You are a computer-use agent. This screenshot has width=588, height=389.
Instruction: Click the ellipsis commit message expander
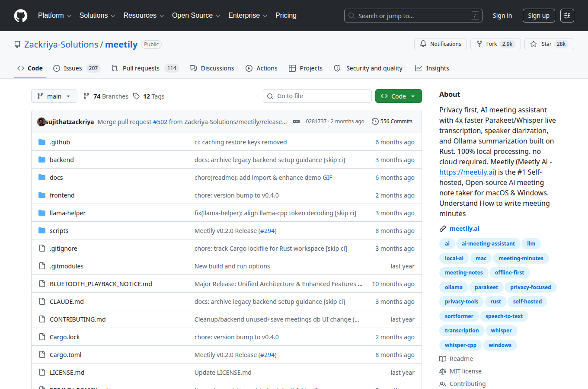296,121
